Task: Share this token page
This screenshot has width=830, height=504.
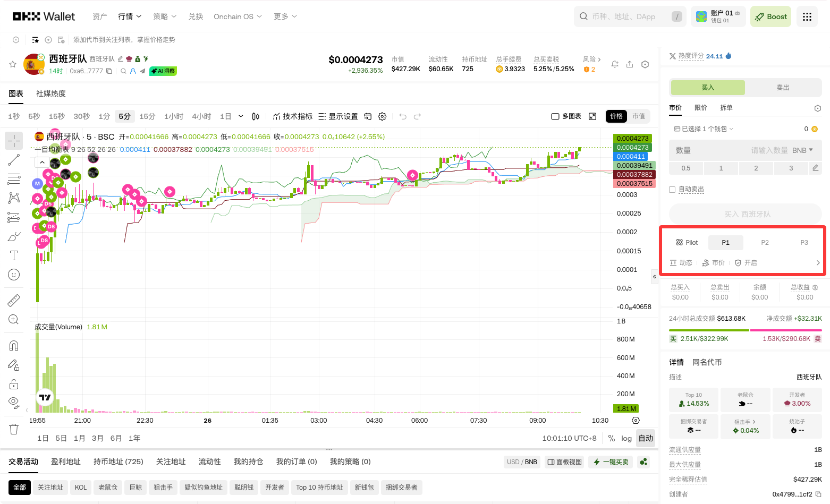Action: coord(630,64)
